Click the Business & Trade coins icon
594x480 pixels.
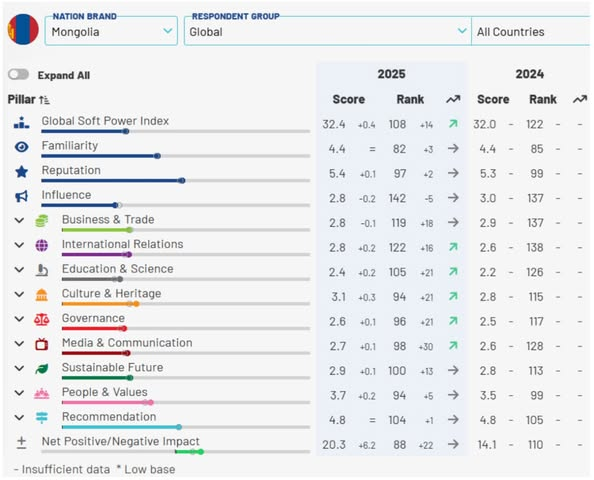click(42, 221)
